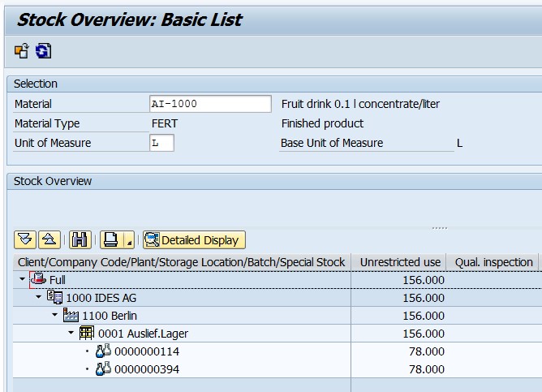Collapse the Full client node

(x=23, y=279)
